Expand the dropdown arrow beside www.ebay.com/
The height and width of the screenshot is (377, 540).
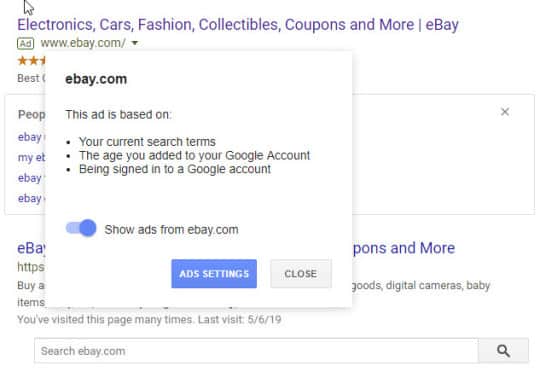point(135,43)
